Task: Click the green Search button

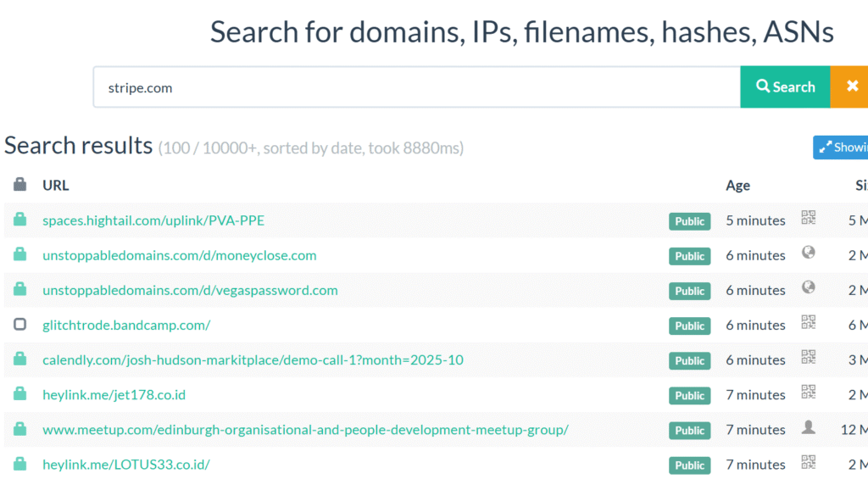Action: (785, 87)
